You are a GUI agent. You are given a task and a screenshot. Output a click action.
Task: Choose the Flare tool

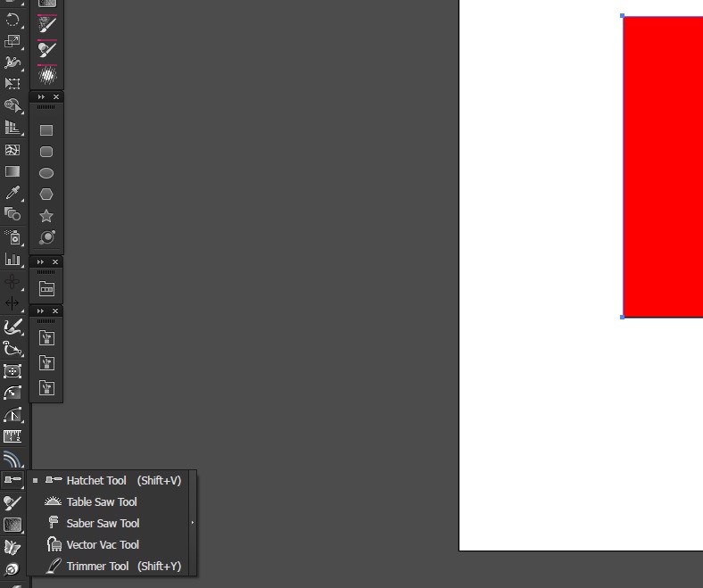[46, 237]
